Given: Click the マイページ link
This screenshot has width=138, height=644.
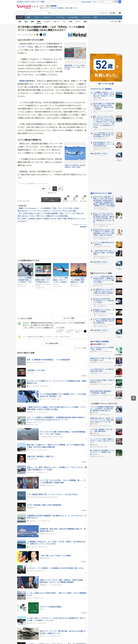Looking at the screenshot, I should (103, 13).
